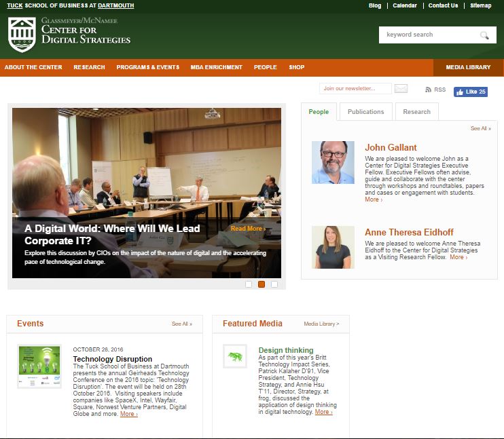Image resolution: width=504 pixels, height=439 pixels.
Task: Click the Dartmouth link in header
Action: pos(115,5)
